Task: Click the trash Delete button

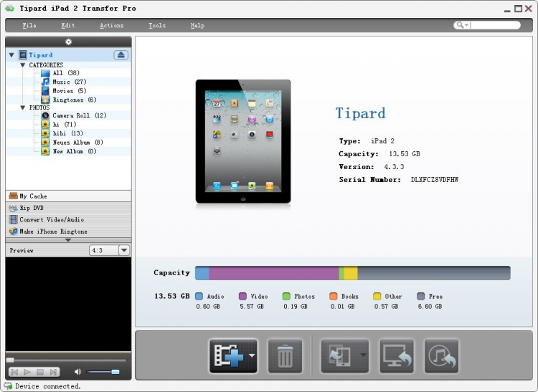Action: tap(285, 356)
